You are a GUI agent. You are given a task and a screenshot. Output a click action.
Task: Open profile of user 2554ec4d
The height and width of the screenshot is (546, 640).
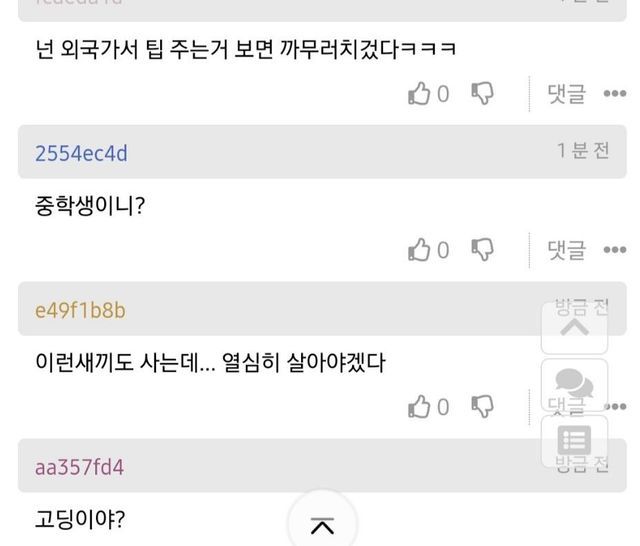[81, 153]
